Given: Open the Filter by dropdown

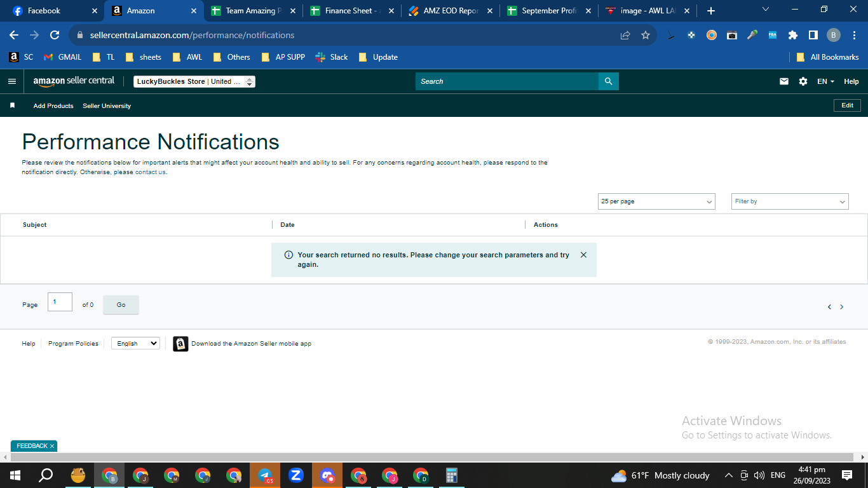Looking at the screenshot, I should (790, 201).
